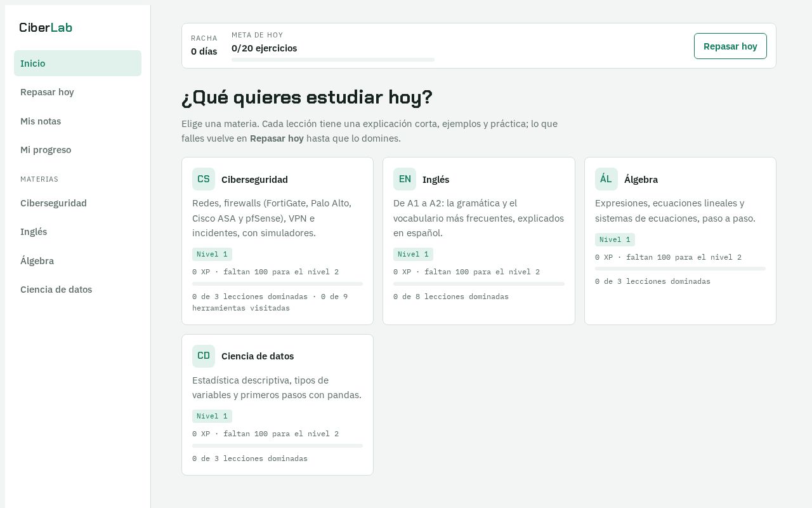Image resolution: width=812 pixels, height=508 pixels.
Task: Open the Inglés card title
Action: (x=436, y=180)
